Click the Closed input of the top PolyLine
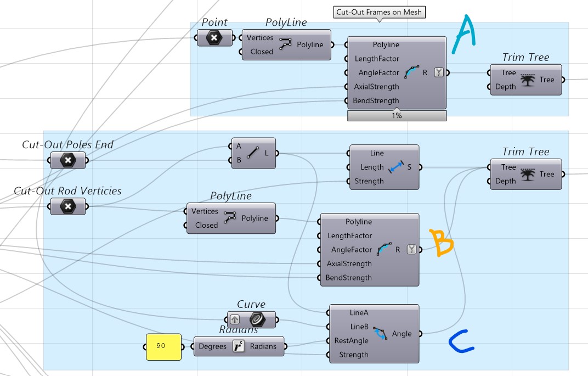This screenshot has width=588, height=376. click(x=262, y=52)
